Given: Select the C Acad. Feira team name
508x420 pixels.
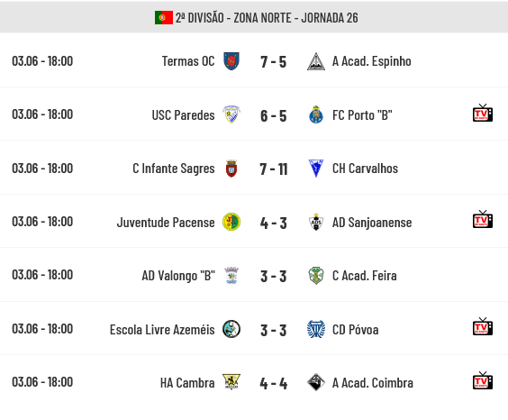Looking at the screenshot, I should click(x=365, y=276).
